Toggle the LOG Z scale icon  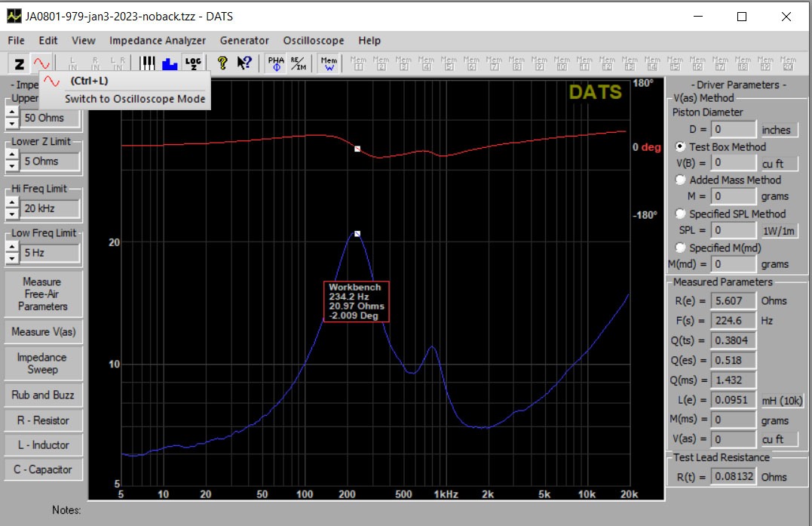click(193, 63)
